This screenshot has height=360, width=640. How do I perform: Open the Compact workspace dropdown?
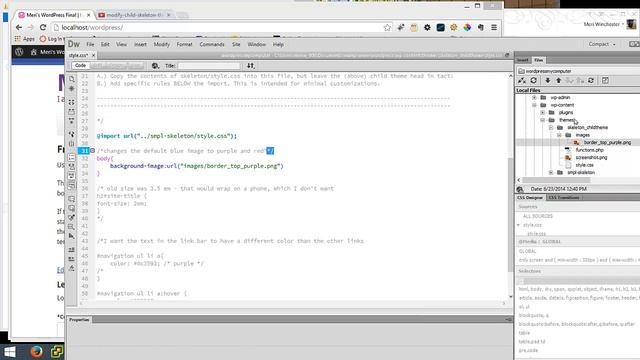click(602, 44)
